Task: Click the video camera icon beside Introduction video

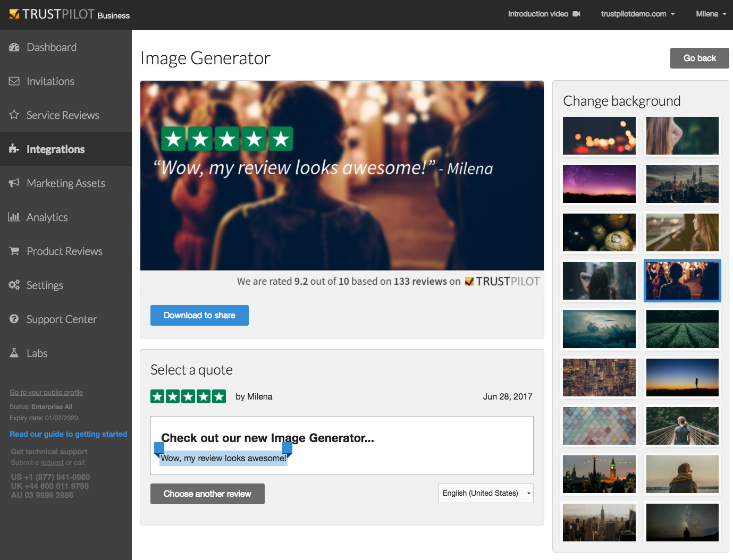Action: tap(576, 14)
